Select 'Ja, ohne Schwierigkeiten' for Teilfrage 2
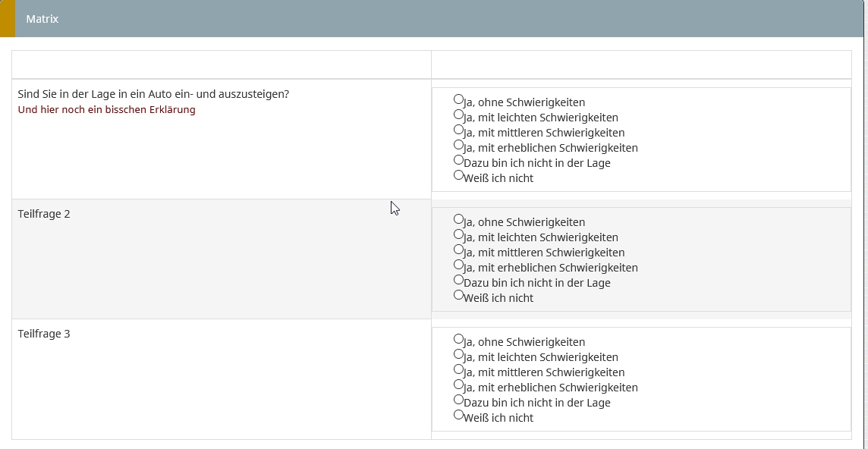The width and height of the screenshot is (868, 449). tap(458, 219)
